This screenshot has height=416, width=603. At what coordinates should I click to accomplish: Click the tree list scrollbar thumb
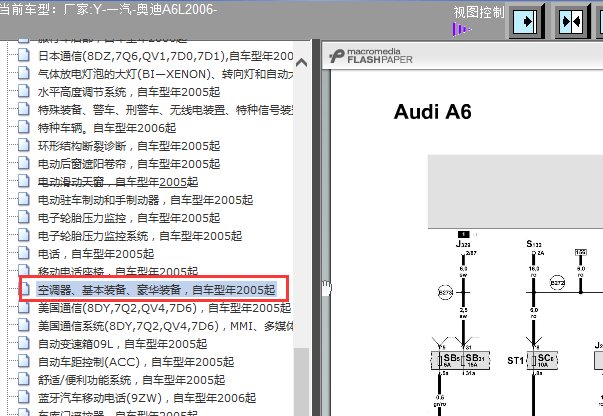point(302,381)
